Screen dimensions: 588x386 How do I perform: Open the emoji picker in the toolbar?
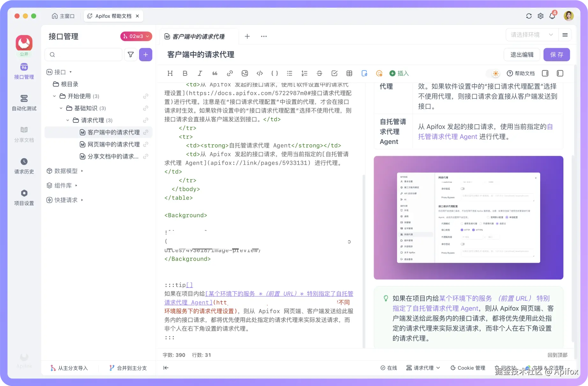(379, 73)
